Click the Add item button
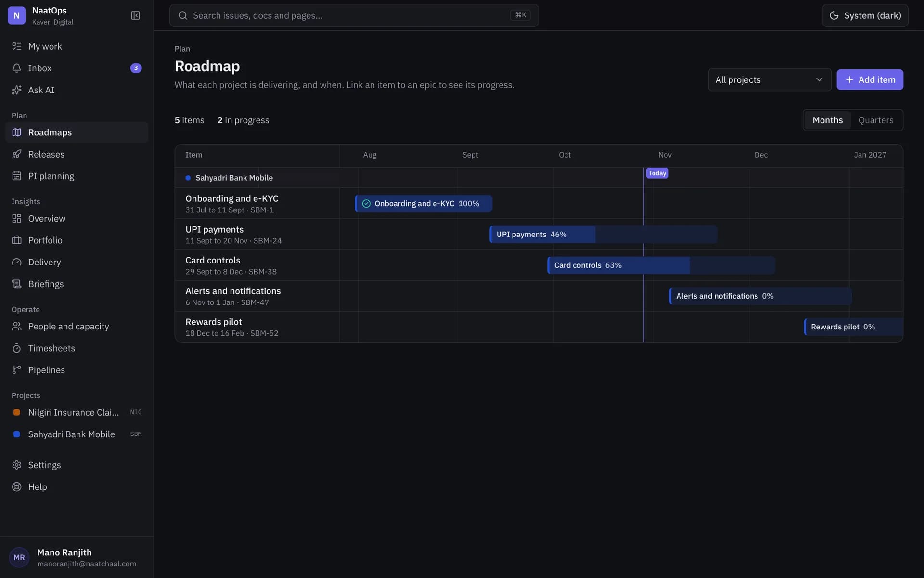This screenshot has height=578, width=924. pos(870,79)
